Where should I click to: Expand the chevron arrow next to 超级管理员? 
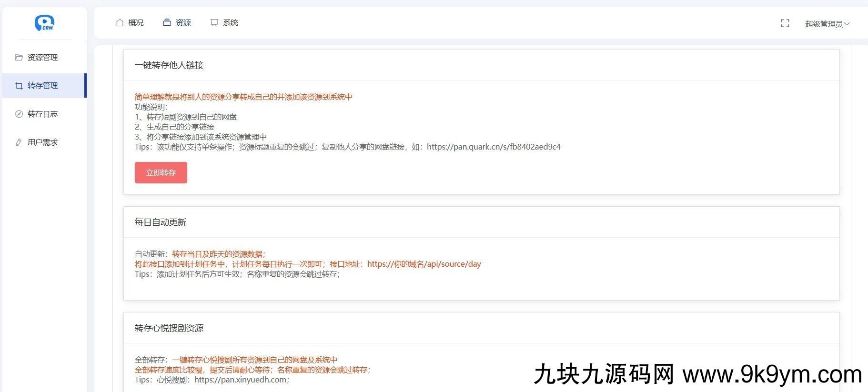click(x=847, y=24)
